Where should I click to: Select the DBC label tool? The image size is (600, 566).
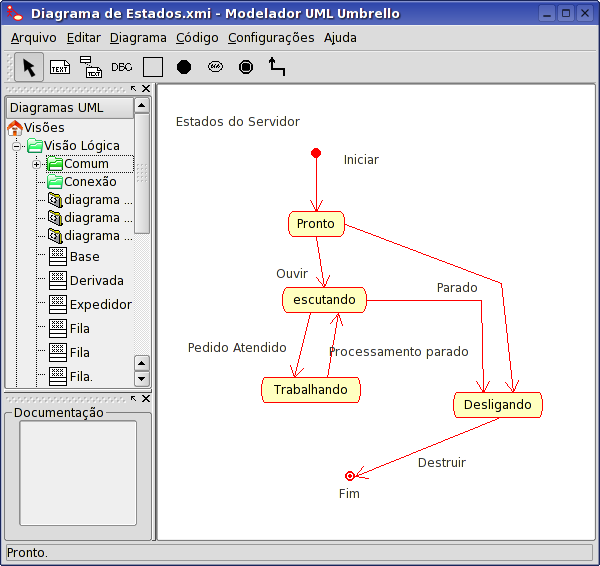click(121, 67)
